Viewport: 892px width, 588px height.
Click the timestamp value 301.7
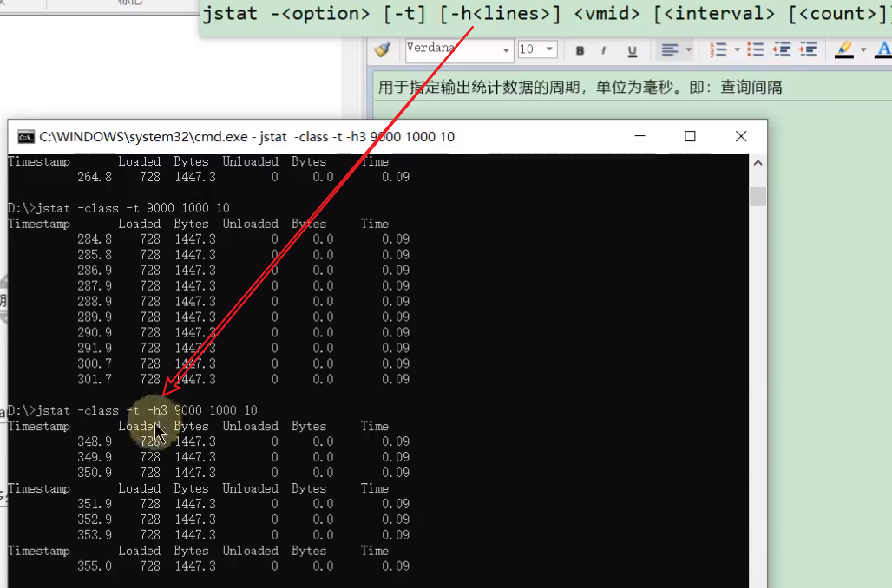click(95, 379)
